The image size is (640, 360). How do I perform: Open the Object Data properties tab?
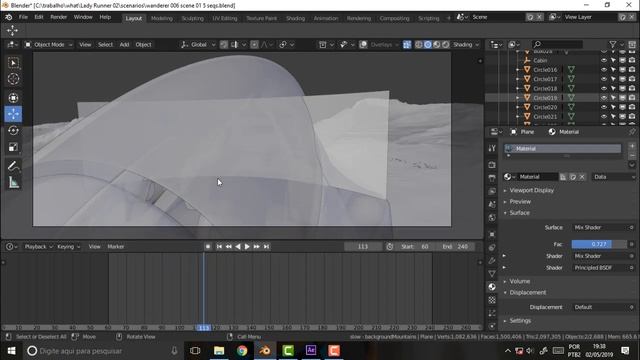[x=492, y=273]
